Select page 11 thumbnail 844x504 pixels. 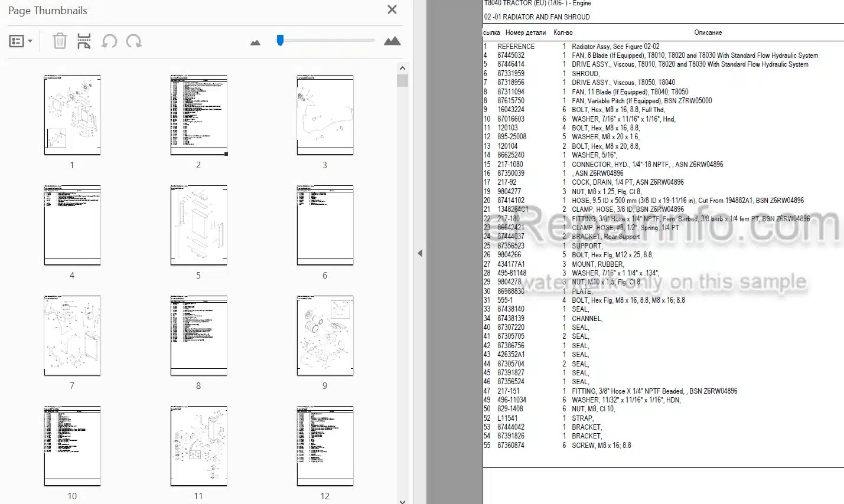tap(198, 446)
